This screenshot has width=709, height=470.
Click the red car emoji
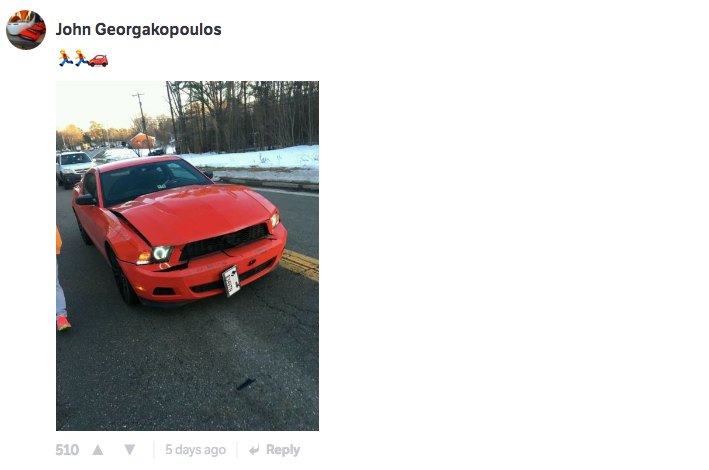[98, 61]
